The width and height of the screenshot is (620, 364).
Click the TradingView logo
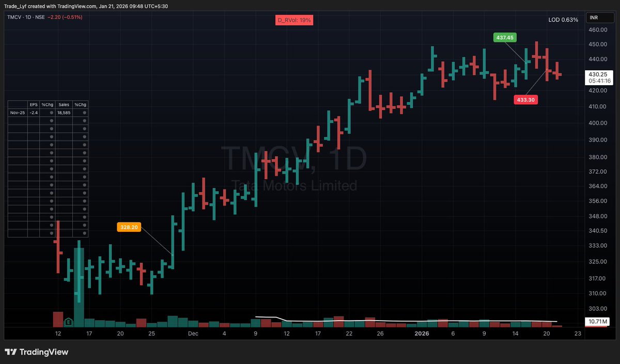pos(37,352)
